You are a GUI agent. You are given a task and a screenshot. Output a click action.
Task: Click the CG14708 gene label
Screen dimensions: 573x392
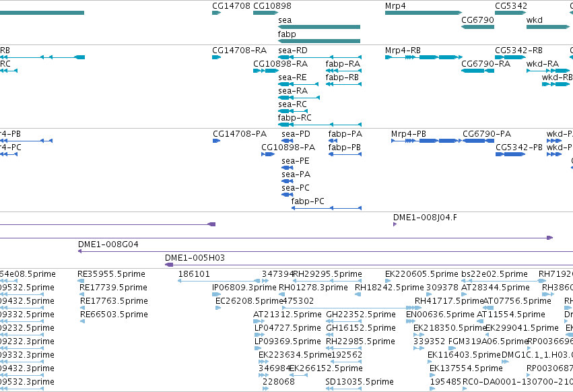(x=231, y=6)
